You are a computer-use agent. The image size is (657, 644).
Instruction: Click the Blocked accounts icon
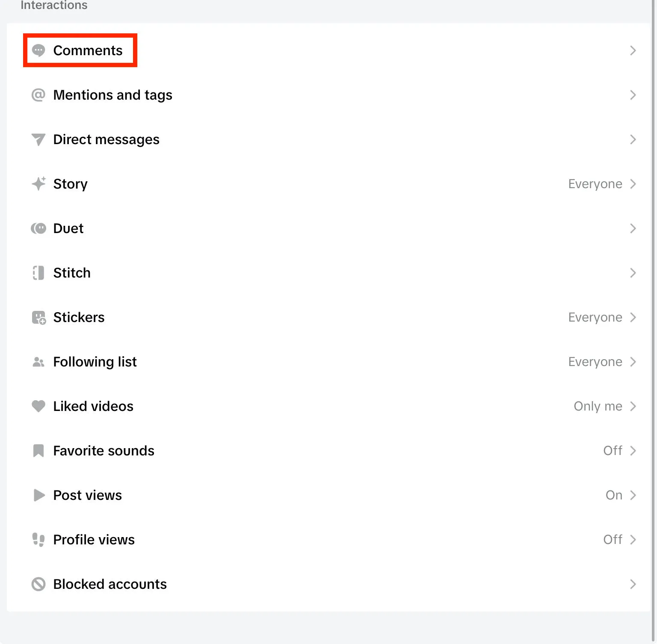pyautogui.click(x=38, y=584)
